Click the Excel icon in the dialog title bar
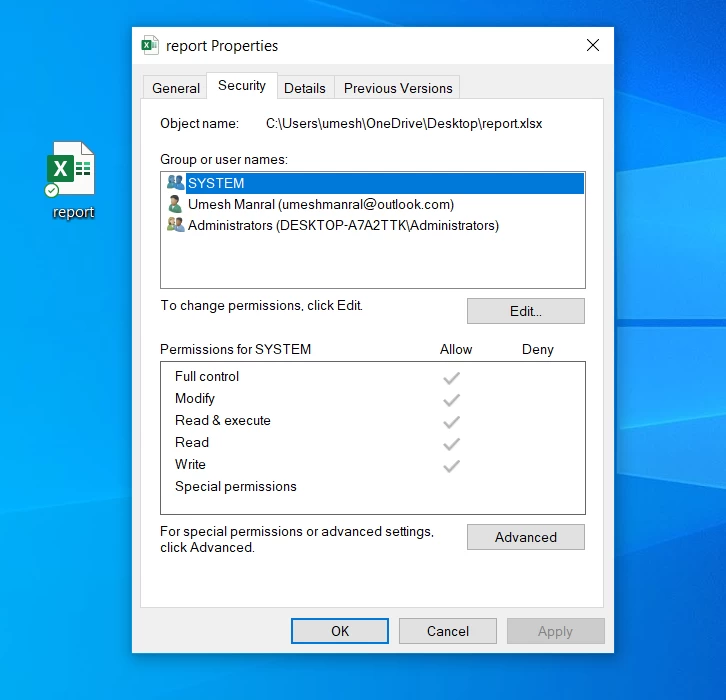The image size is (726, 700). click(x=150, y=45)
